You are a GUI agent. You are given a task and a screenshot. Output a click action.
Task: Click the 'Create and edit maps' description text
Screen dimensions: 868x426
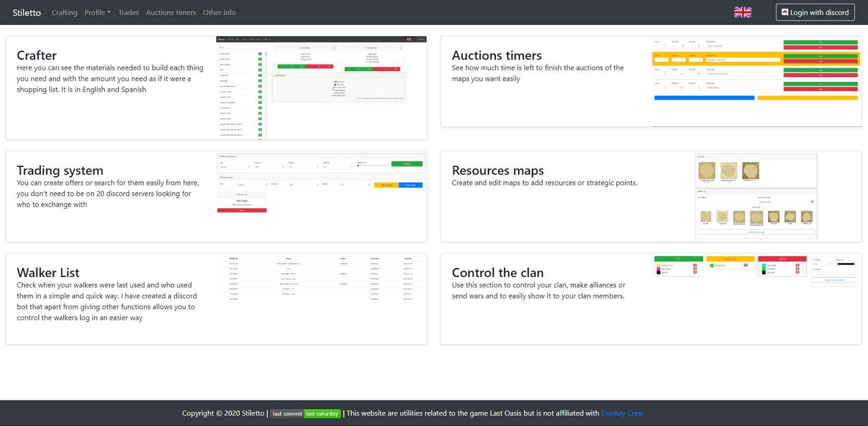click(x=545, y=183)
